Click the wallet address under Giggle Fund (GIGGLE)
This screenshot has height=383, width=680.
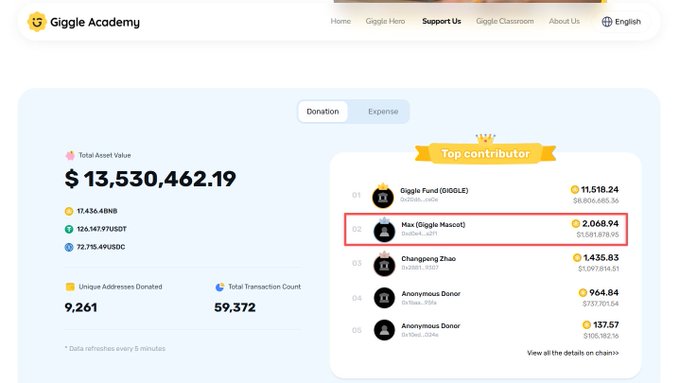click(x=419, y=200)
